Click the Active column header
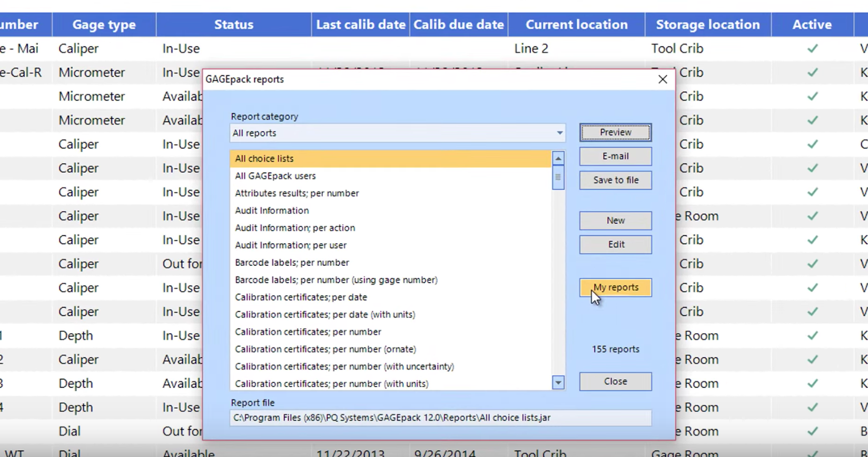 [x=812, y=25]
